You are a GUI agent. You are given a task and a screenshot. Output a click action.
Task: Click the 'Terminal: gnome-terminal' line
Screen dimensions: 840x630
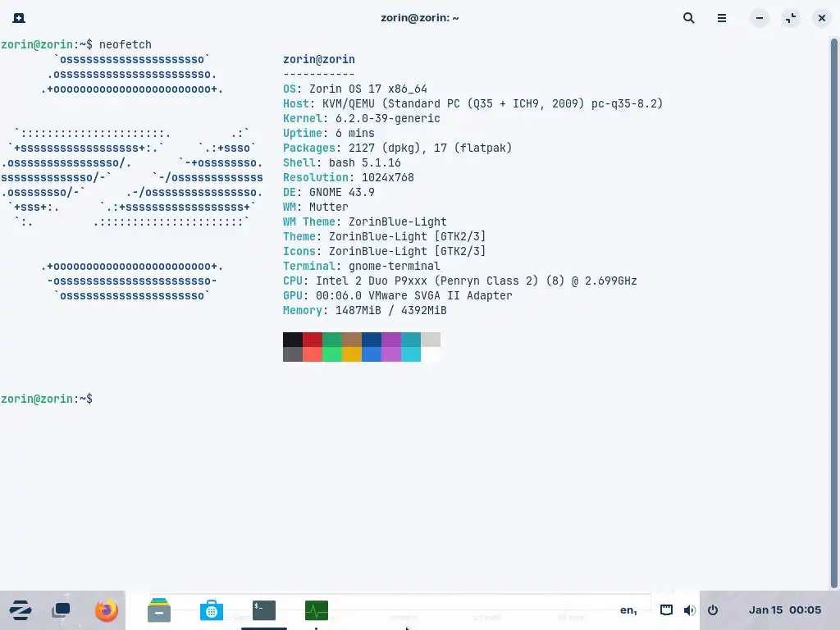(x=362, y=267)
